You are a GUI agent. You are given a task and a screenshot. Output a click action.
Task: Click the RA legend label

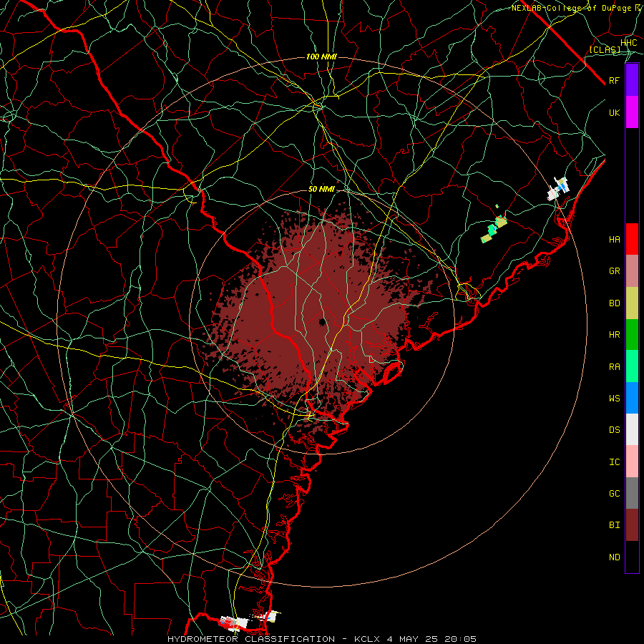pos(614,367)
